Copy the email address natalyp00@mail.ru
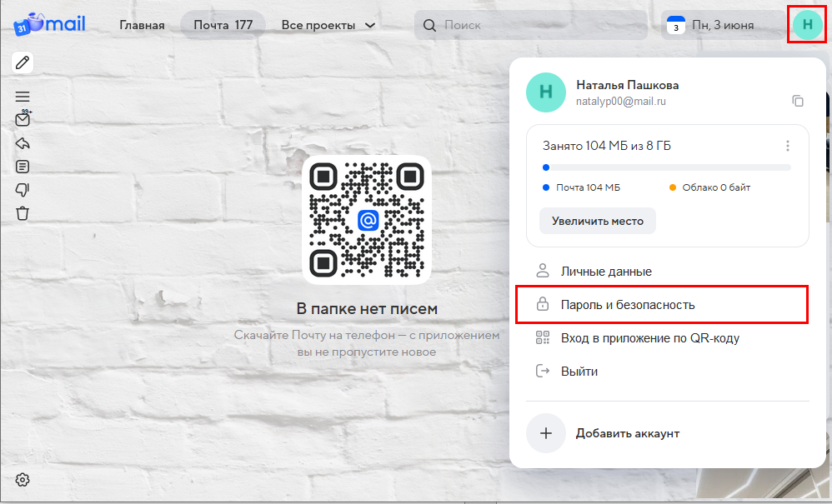Image resolution: width=832 pixels, height=504 pixels. [x=798, y=101]
